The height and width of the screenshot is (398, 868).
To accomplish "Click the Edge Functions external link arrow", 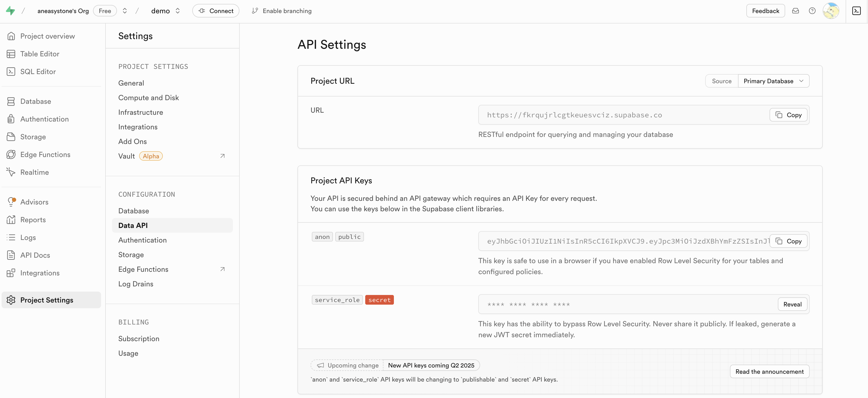I will click(222, 269).
